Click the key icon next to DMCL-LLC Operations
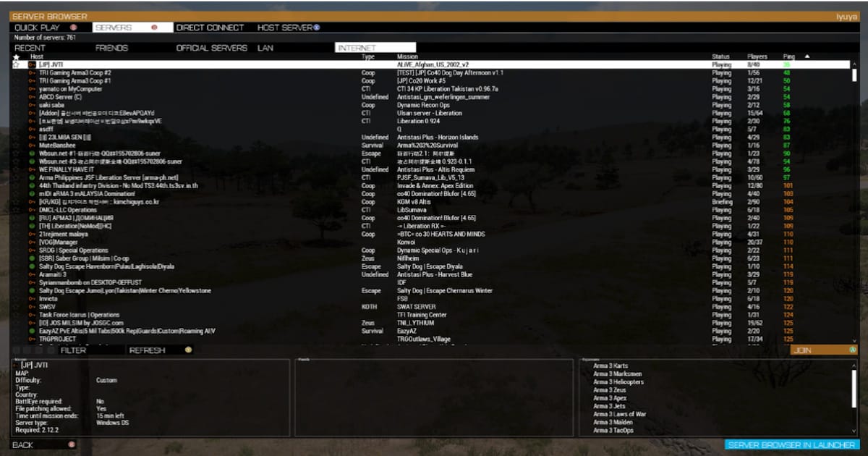This screenshot has width=868, height=456. (32, 210)
